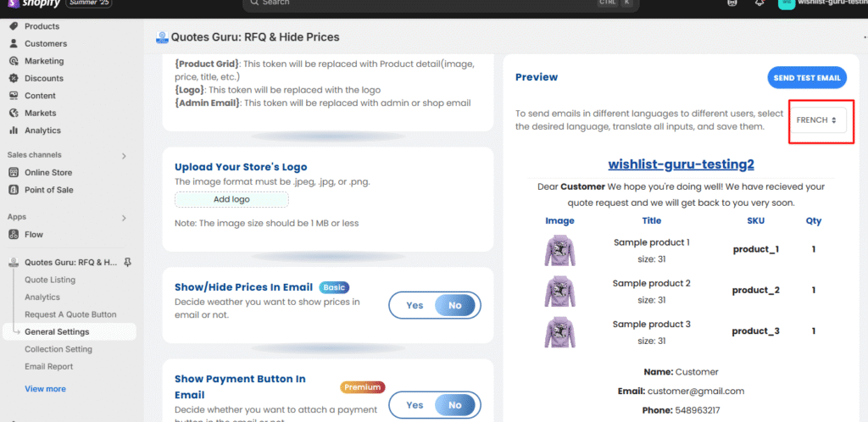
Task: Click the search magnifier icon
Action: coord(253,3)
